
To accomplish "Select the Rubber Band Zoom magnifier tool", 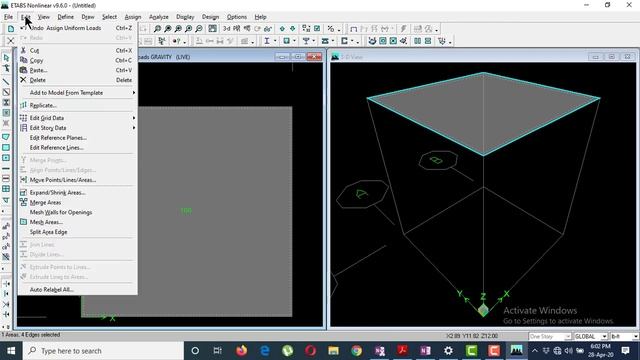I will click(x=157, y=29).
